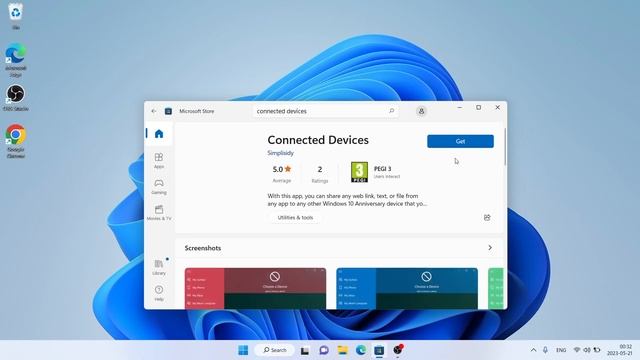This screenshot has height=360, width=640.
Task: Click the volume speaker icon in tray
Action: [587, 350]
